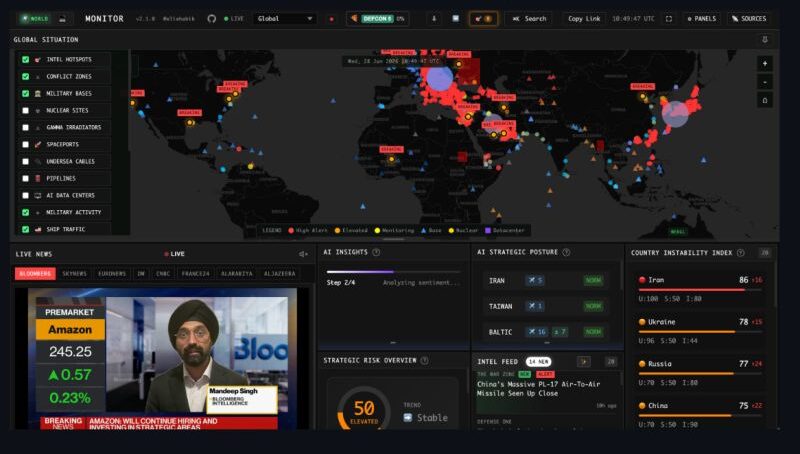The image size is (800, 454).
Task: Uncheck the Military Activity layer
Action: (x=26, y=212)
